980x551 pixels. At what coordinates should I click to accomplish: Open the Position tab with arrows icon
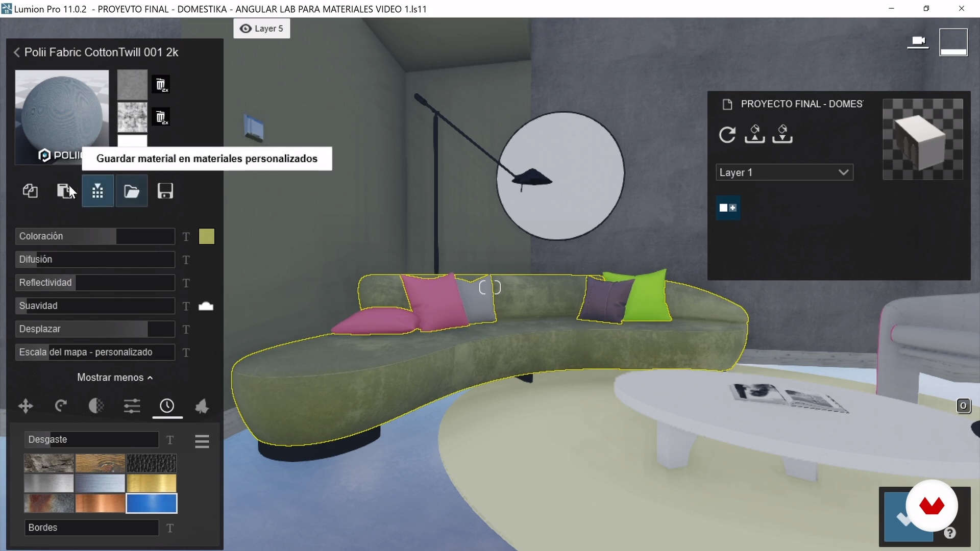[26, 406]
